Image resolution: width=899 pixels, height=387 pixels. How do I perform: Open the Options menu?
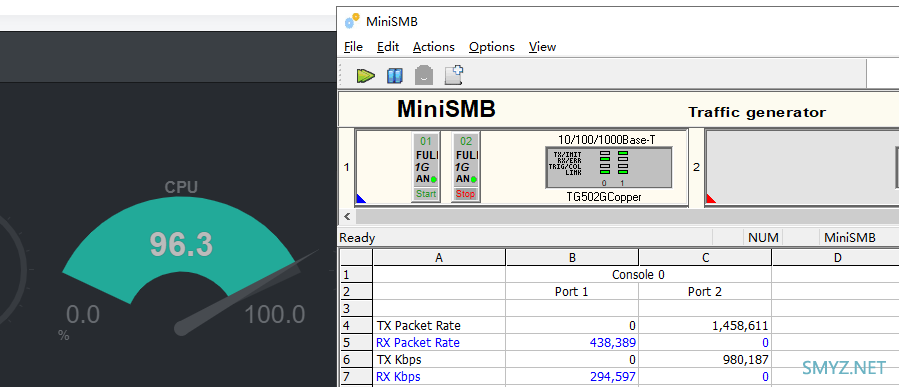(491, 47)
